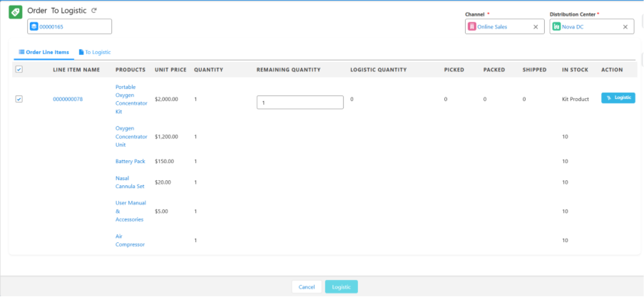Image resolution: width=644 pixels, height=297 pixels.
Task: Open the Battery Pack product link
Action: (x=130, y=161)
